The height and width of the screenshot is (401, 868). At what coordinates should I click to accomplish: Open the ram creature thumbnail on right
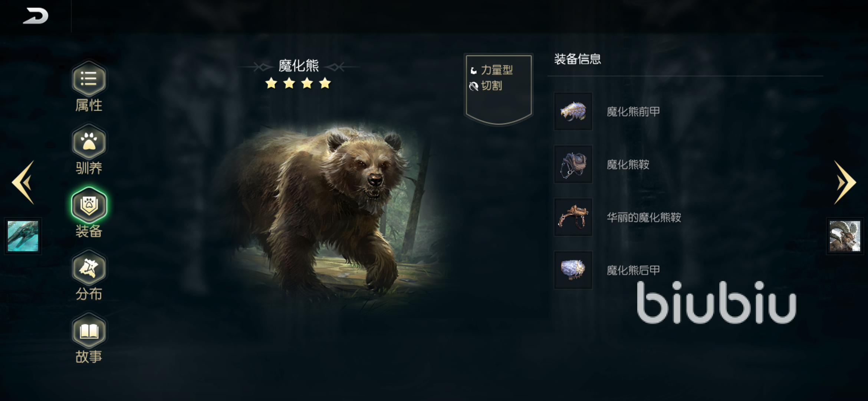pos(845,236)
